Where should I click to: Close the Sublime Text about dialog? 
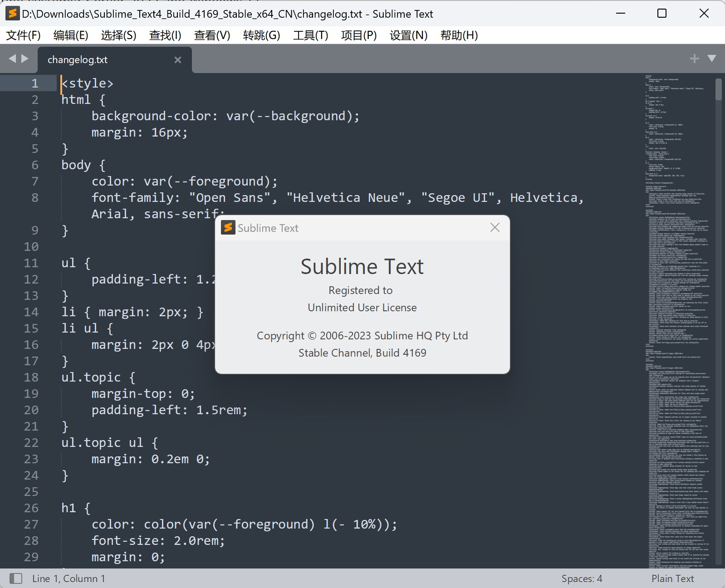coord(495,227)
